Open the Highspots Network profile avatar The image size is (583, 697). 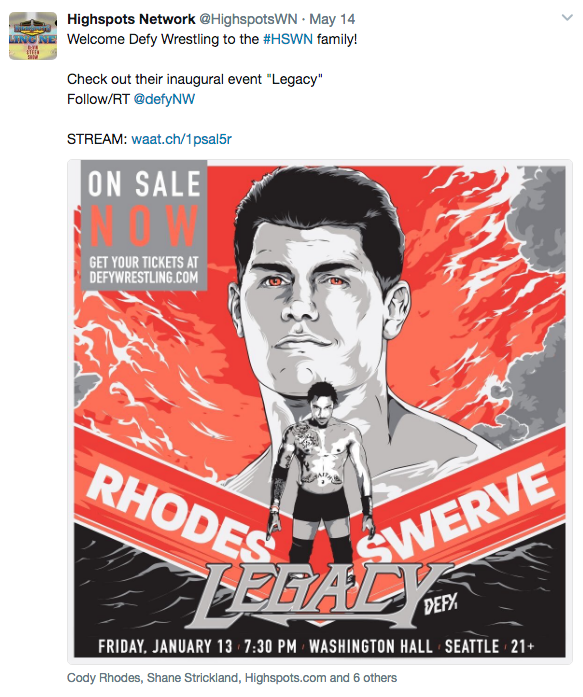(x=33, y=36)
